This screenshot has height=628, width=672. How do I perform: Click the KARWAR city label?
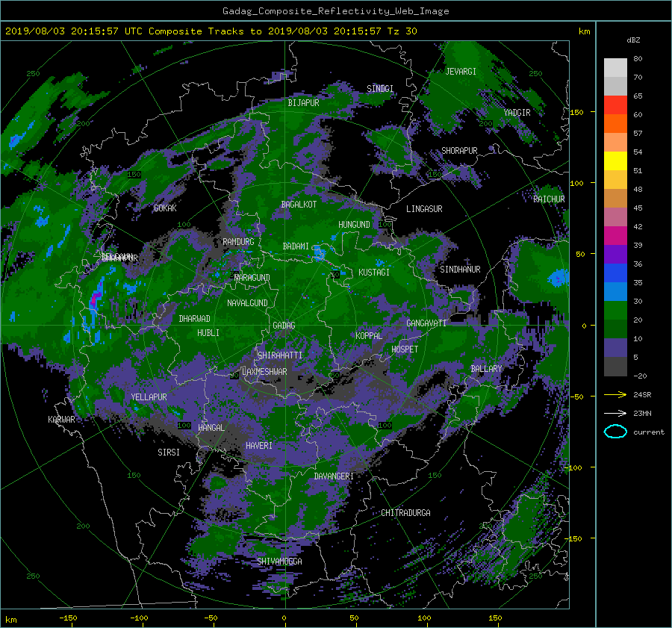61,420
